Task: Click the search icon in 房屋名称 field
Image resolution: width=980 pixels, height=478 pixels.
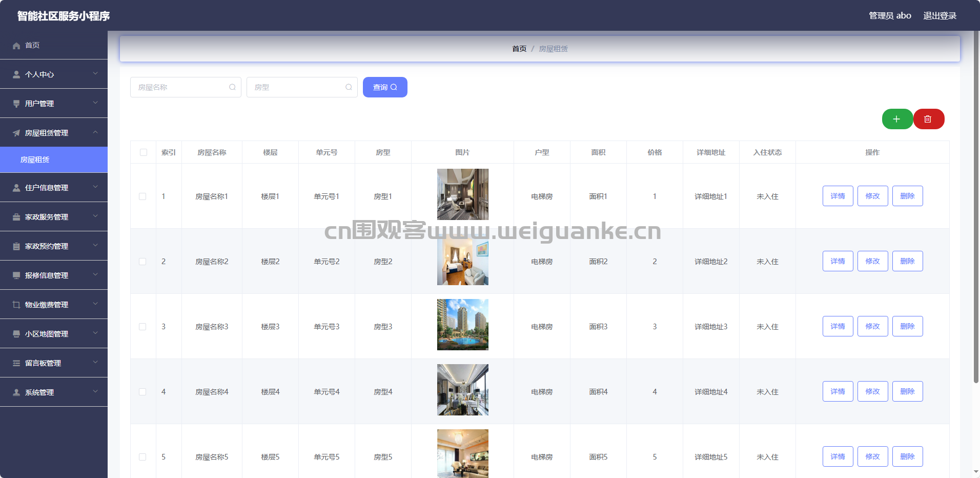Action: pyautogui.click(x=232, y=87)
